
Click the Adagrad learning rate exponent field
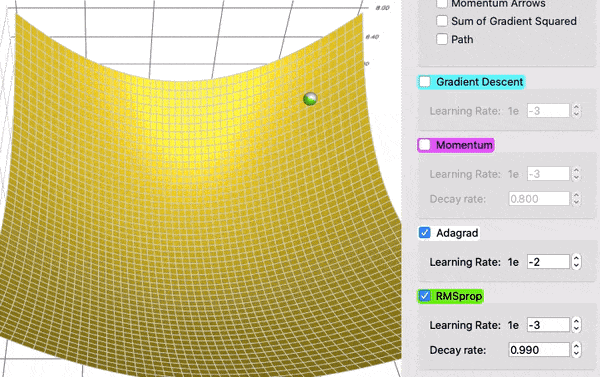coord(548,262)
